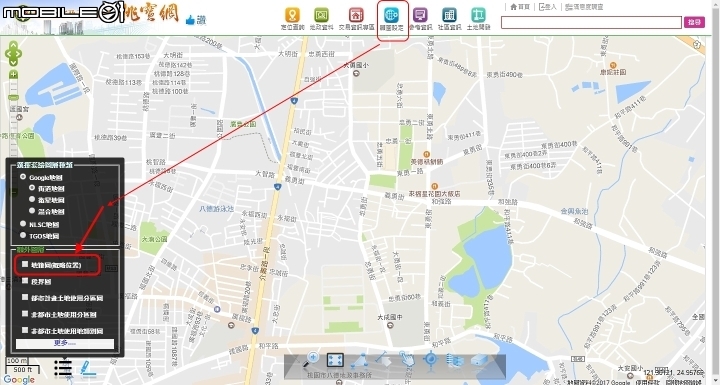
Task: Select the triangle area measurement tool
Action: coord(359,360)
